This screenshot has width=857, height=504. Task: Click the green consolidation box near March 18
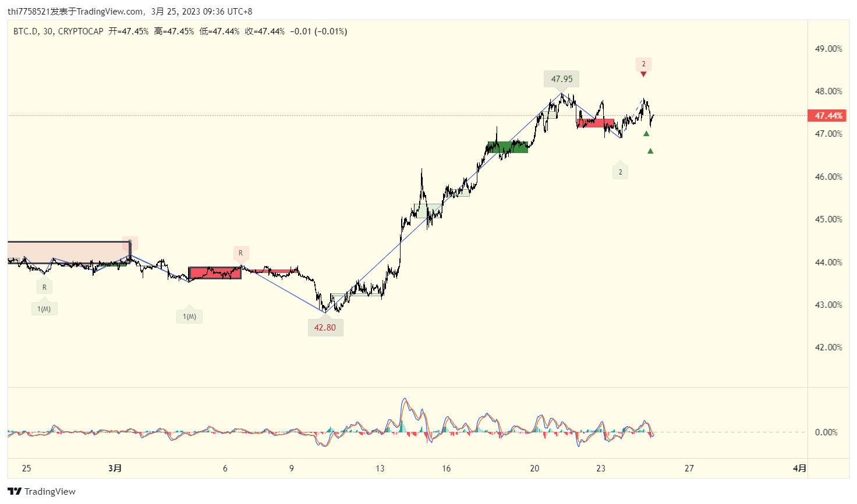click(508, 147)
